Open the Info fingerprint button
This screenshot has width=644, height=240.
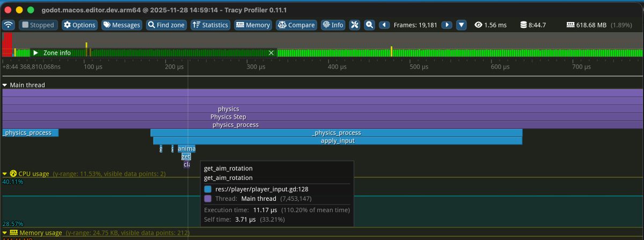tap(333, 25)
